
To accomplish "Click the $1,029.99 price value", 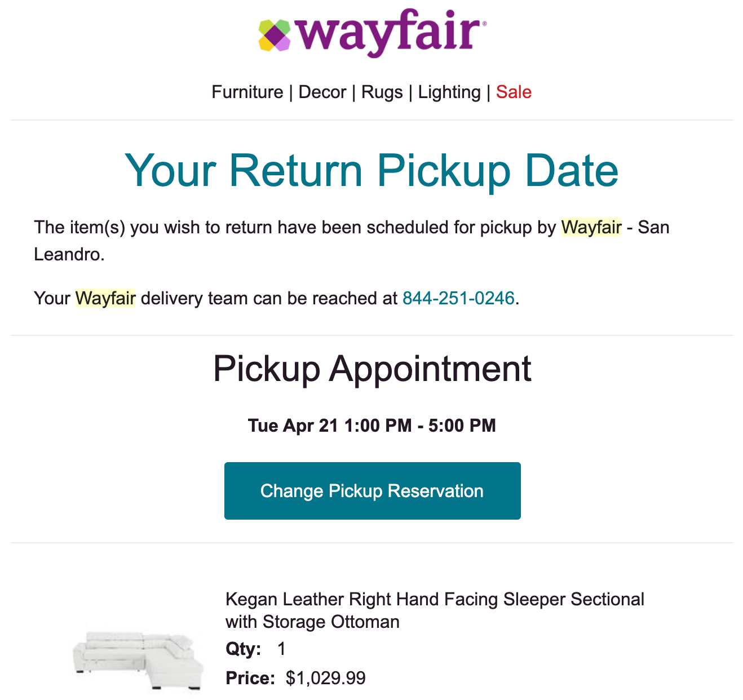I will (x=326, y=678).
